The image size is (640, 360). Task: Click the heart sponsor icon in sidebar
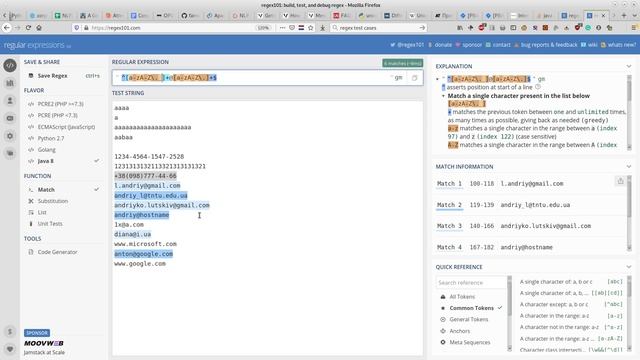[x=10, y=349]
